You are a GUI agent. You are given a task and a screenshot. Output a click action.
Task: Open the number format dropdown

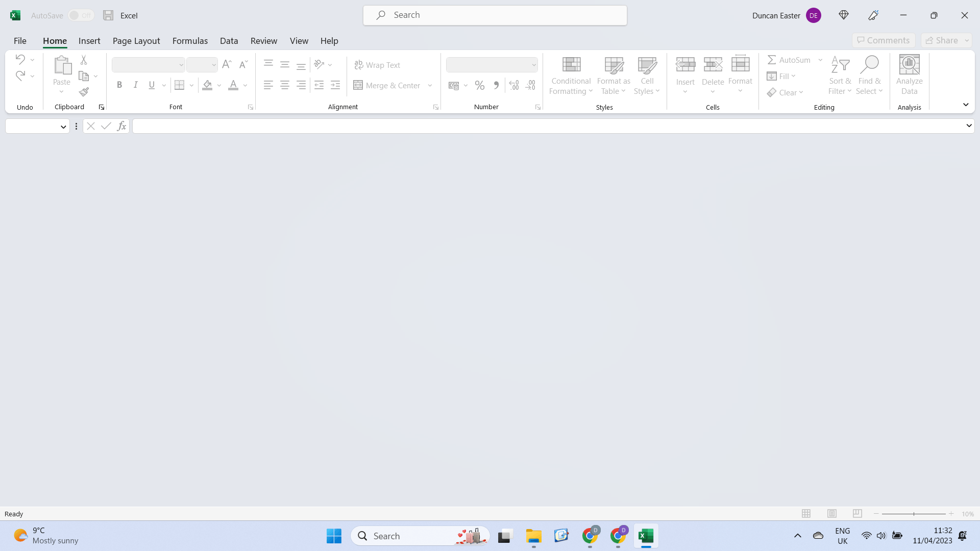(533, 65)
